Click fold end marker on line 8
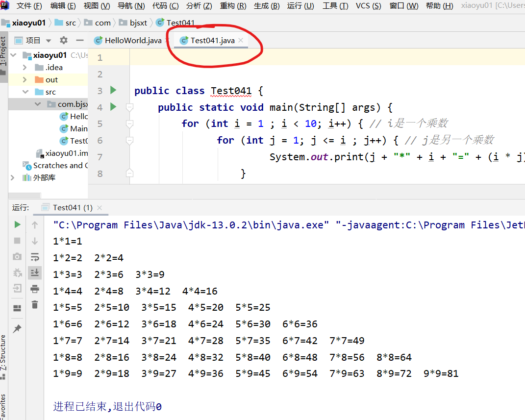The image size is (525, 420). [129, 173]
